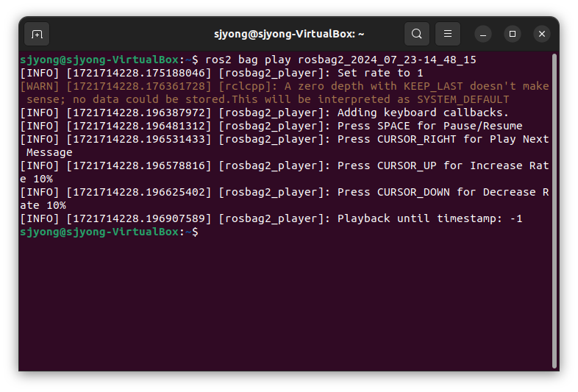Click the wrapped word 'Message'
This screenshot has height=392, width=578.
click(x=49, y=153)
